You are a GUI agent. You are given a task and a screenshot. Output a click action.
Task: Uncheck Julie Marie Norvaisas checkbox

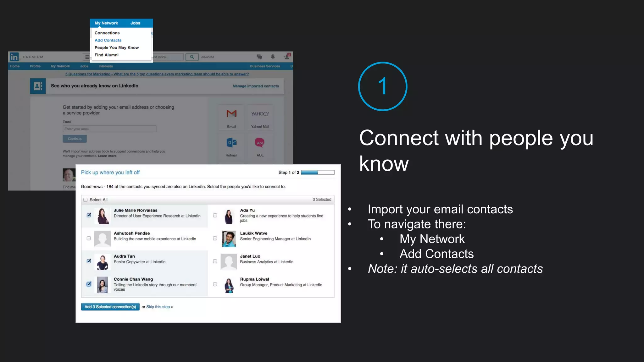(89, 215)
